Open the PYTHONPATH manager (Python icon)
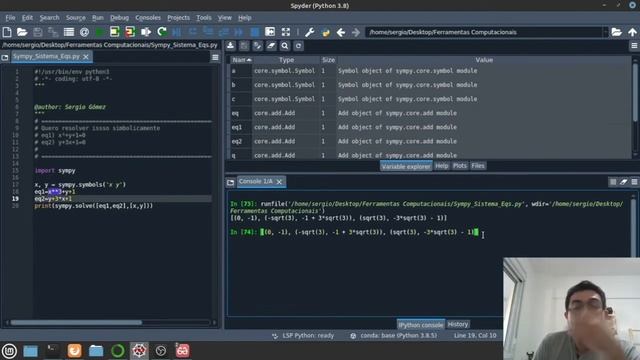Screen dimensions: 640x360 coord(325,32)
